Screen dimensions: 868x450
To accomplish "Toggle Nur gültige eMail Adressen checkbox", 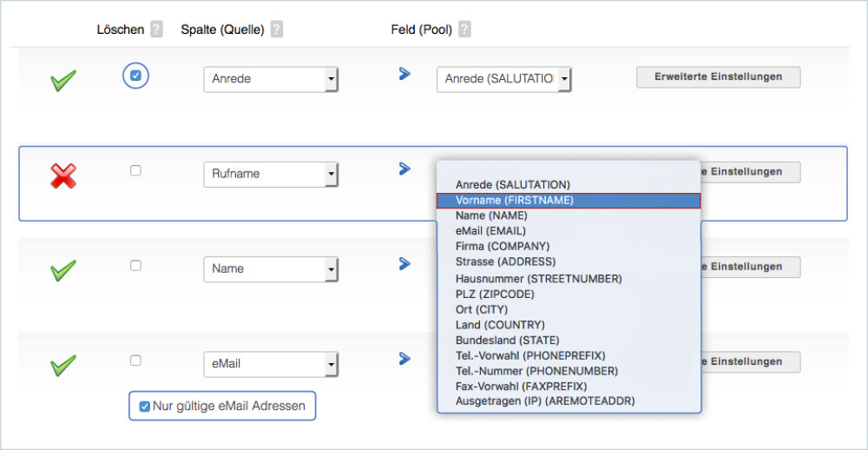I will tap(145, 406).
